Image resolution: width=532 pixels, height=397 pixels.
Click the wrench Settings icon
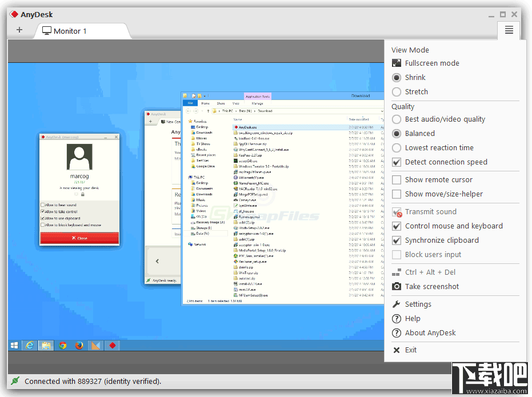[397, 304]
